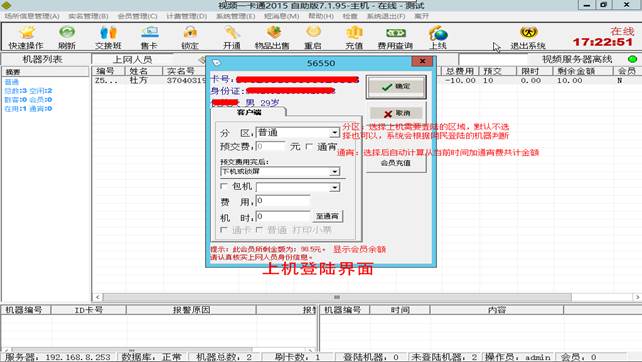This screenshot has width=642, height=362.
Task: Click the 刷新 refresh icon
Action: click(x=67, y=38)
